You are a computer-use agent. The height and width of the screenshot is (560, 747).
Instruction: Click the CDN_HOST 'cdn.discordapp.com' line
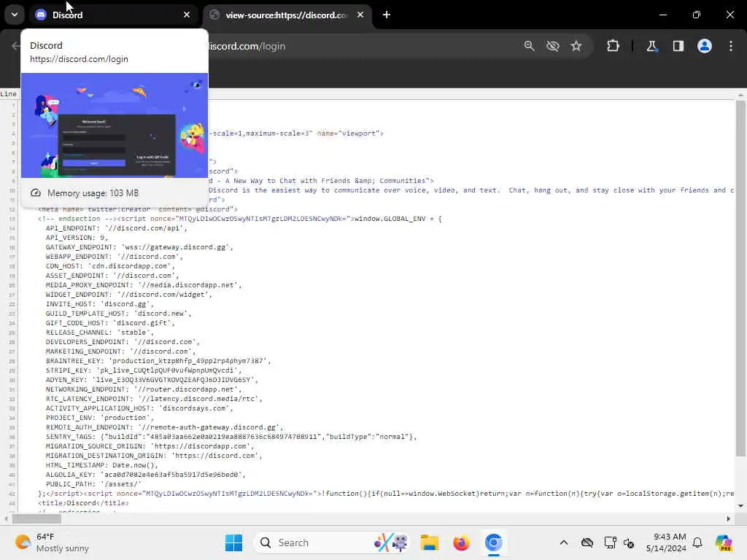coord(110,266)
